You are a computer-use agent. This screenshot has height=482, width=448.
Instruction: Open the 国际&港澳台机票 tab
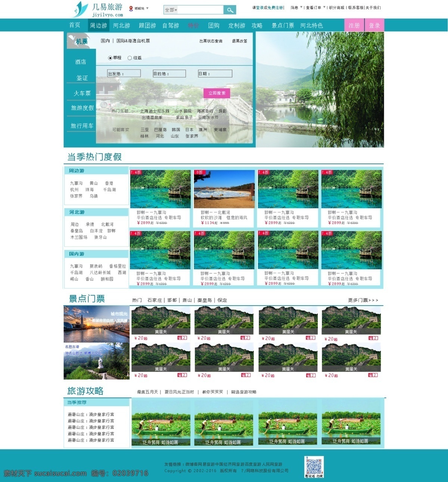133,41
